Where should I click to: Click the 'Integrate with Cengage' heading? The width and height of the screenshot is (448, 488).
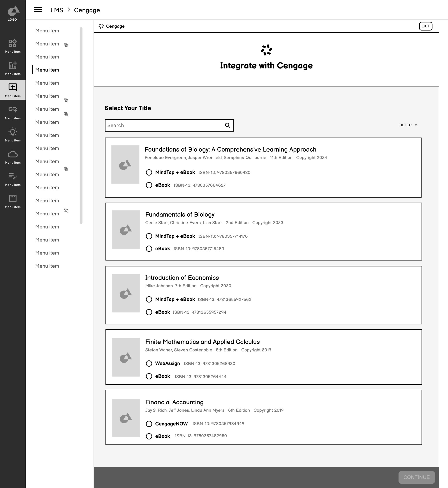(266, 66)
